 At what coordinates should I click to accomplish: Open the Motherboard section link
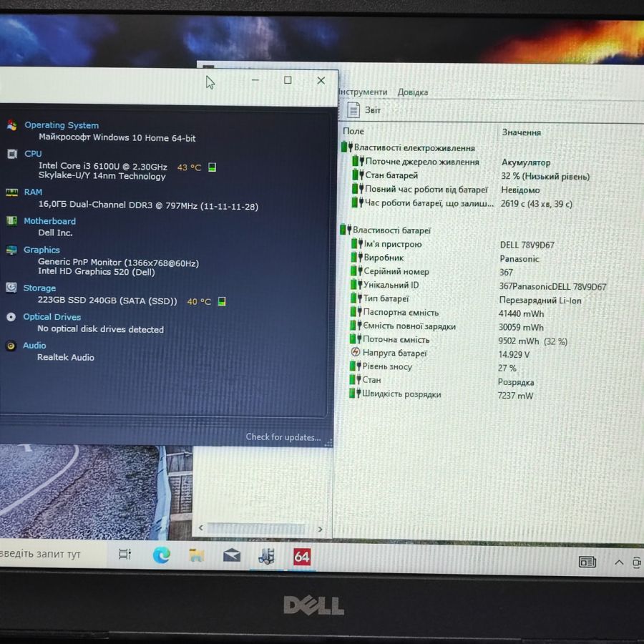click(49, 221)
